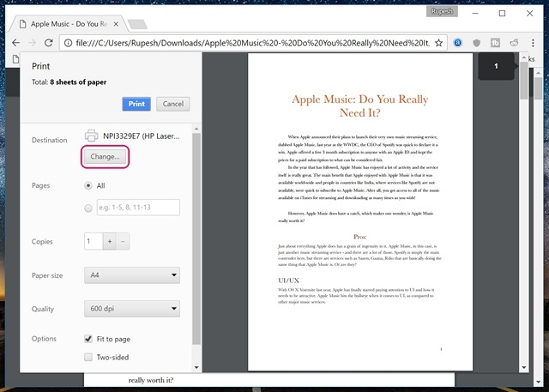Viewport: 549px width, 392px height.
Task: Click the browser back arrow
Action: pyautogui.click(x=17, y=41)
